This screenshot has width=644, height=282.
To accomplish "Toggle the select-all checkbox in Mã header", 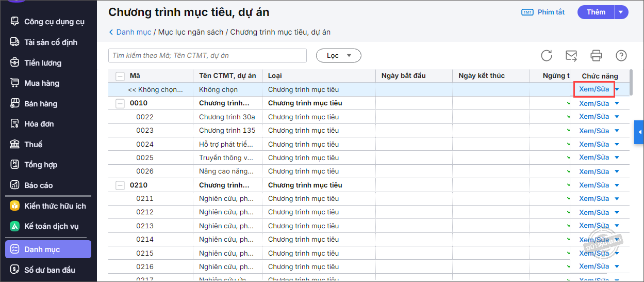I will [x=120, y=76].
